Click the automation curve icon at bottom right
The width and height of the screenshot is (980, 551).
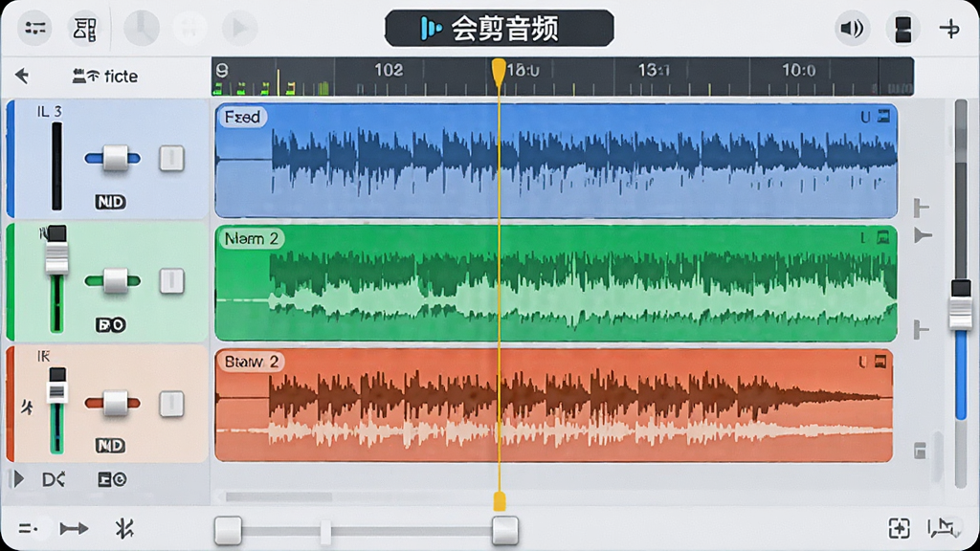tap(943, 528)
